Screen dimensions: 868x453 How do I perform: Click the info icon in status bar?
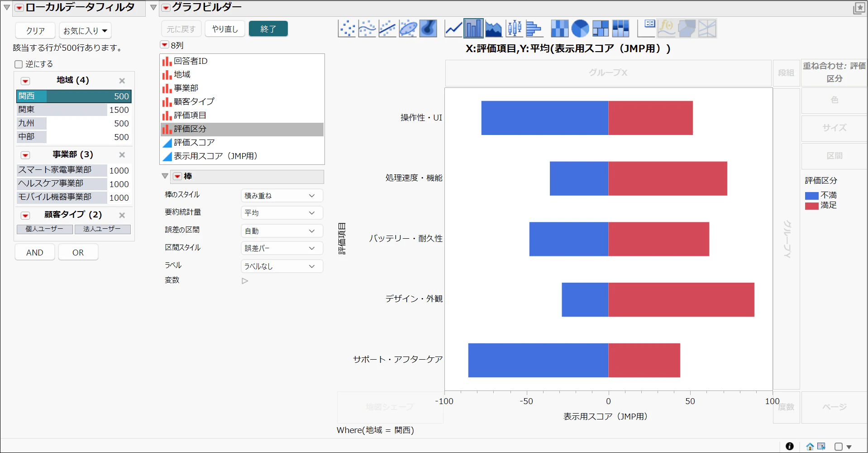(x=790, y=446)
